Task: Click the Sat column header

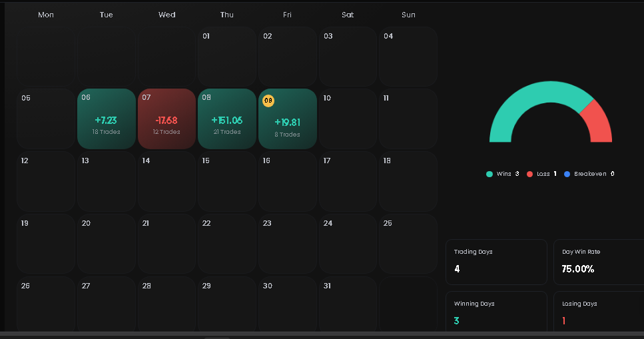Action: pos(348,15)
